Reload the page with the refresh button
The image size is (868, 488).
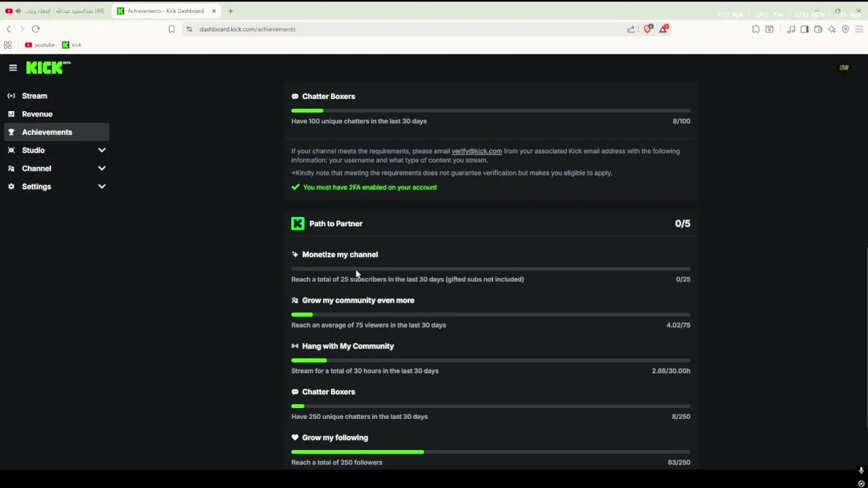[36, 29]
